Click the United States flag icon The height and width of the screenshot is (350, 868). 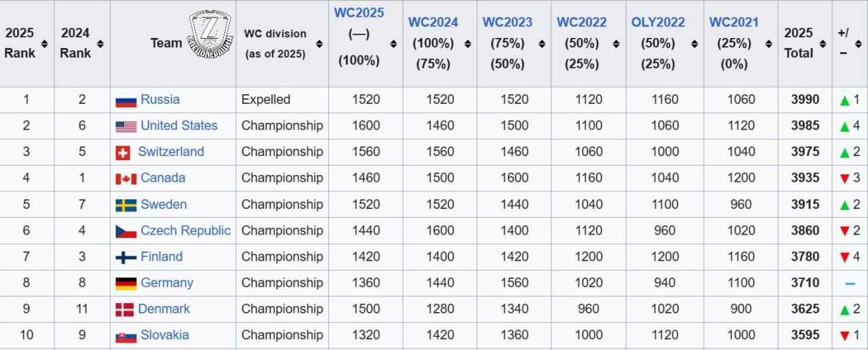tap(125, 127)
